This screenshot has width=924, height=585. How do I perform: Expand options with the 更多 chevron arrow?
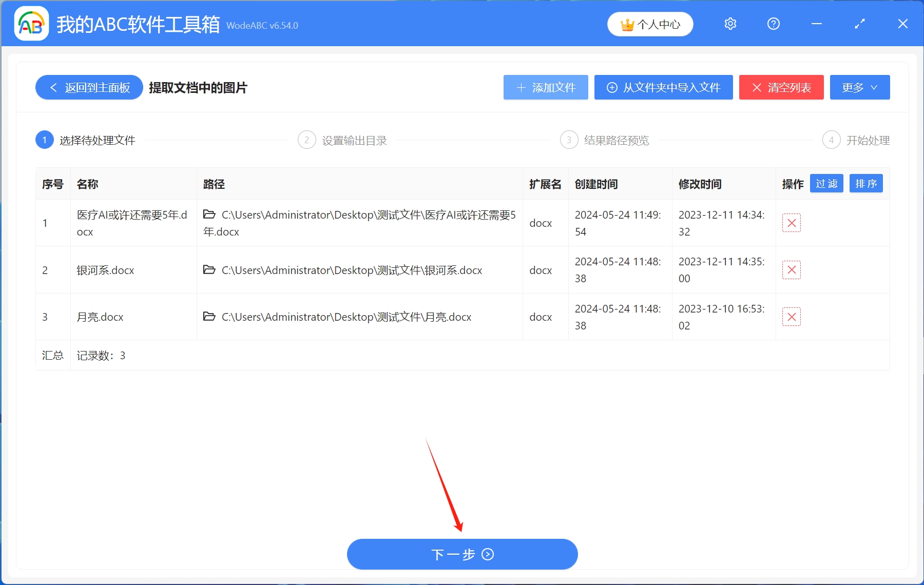coord(874,87)
